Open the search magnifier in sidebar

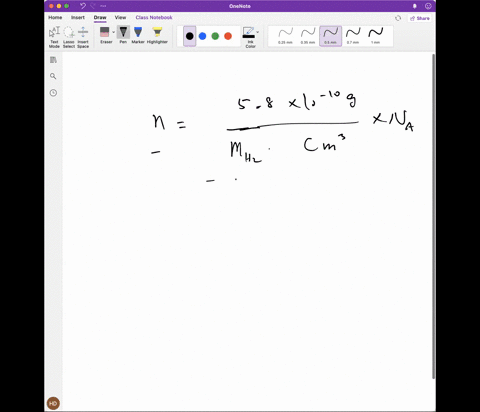pyautogui.click(x=53, y=76)
